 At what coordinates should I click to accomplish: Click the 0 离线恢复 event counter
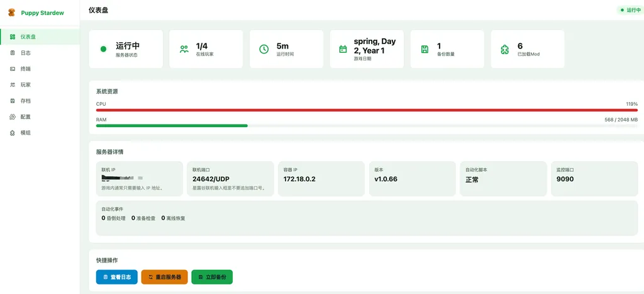tap(174, 218)
